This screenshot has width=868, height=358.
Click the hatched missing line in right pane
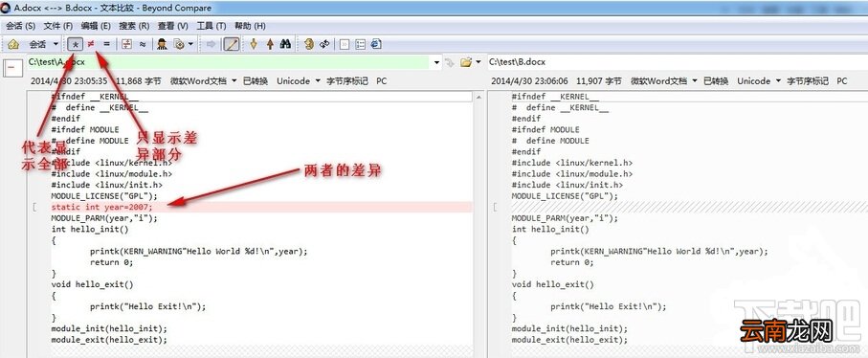[689, 207]
